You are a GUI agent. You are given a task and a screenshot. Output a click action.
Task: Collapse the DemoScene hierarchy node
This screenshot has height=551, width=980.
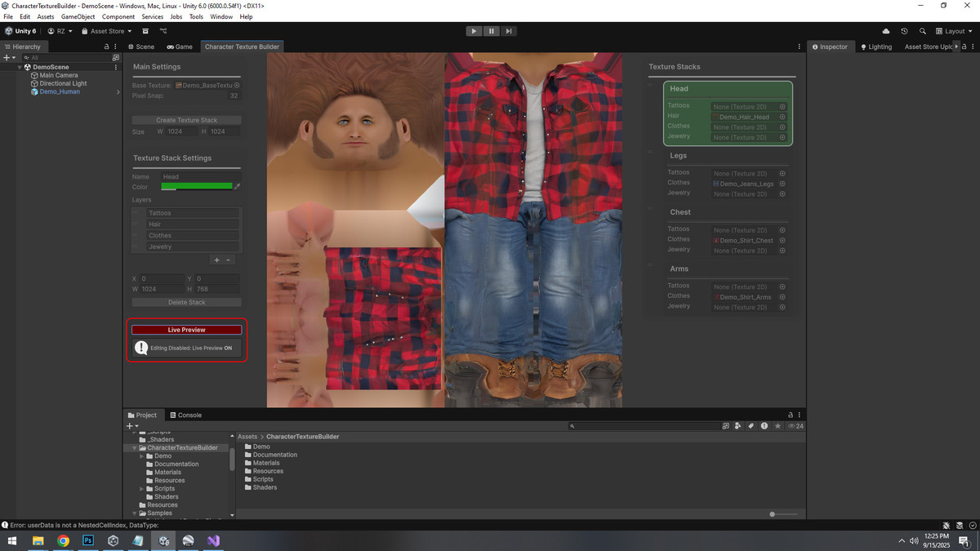[20, 67]
